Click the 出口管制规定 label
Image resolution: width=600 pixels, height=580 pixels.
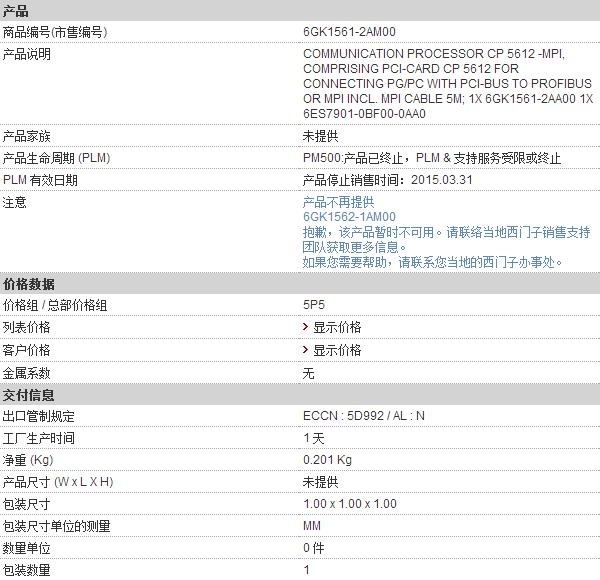point(39,416)
